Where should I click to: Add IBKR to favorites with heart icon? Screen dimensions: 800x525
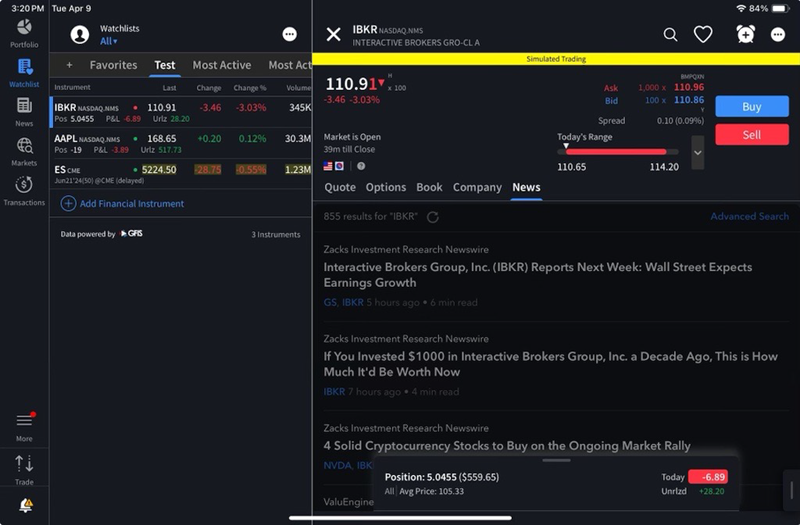coord(703,35)
